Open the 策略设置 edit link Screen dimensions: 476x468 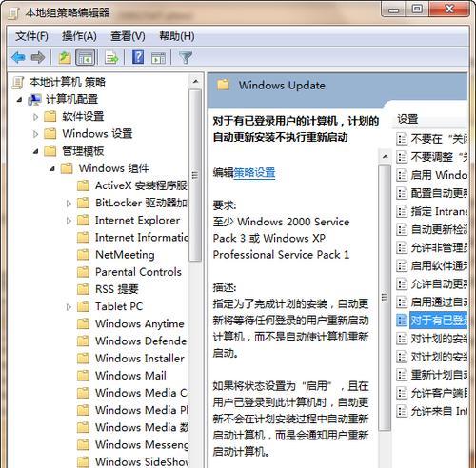pos(254,173)
